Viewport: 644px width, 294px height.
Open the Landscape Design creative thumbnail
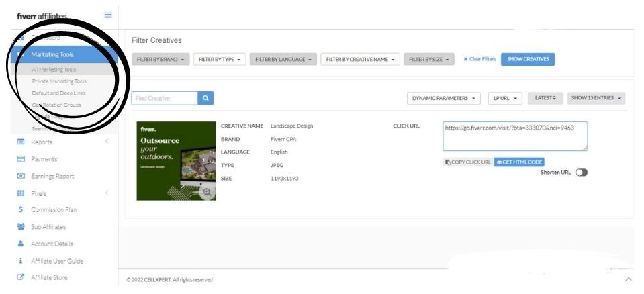tap(176, 161)
